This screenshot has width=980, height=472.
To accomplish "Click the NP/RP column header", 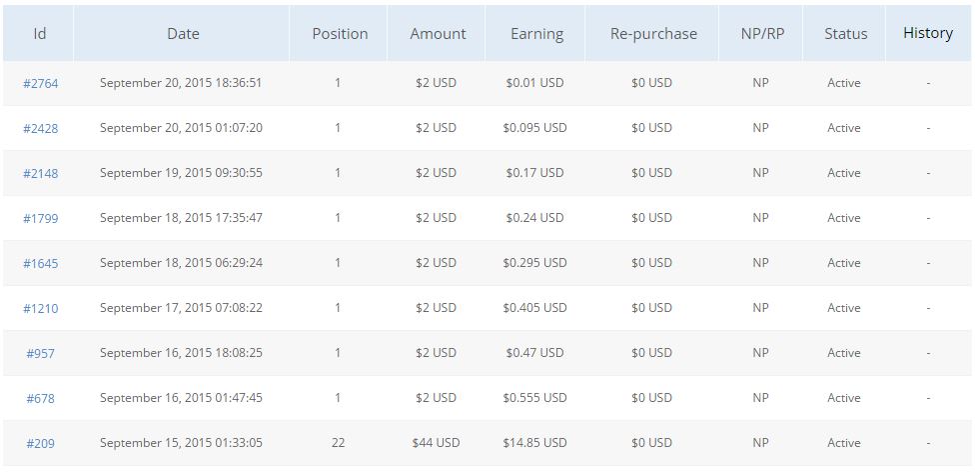I will point(760,33).
